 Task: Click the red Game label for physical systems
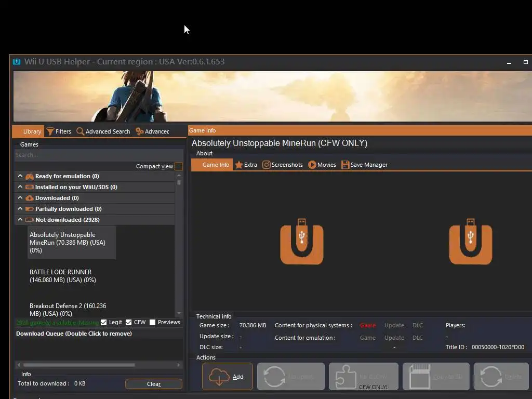coord(368,325)
